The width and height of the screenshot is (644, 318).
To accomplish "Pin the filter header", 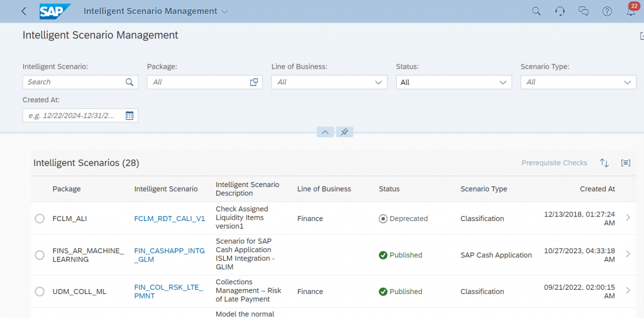I will pos(345,132).
